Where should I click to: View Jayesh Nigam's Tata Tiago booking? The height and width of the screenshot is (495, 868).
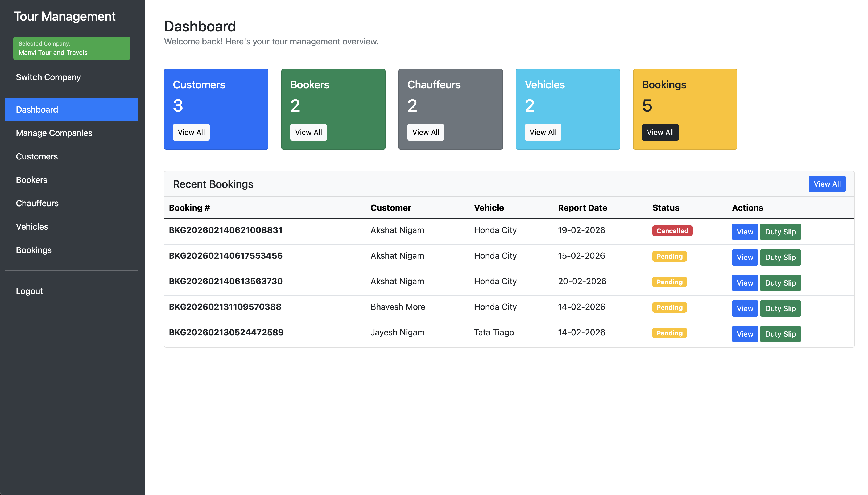(744, 334)
